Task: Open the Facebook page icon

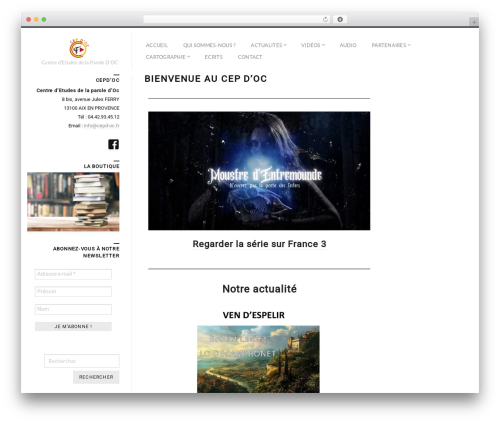Action: pyautogui.click(x=113, y=144)
